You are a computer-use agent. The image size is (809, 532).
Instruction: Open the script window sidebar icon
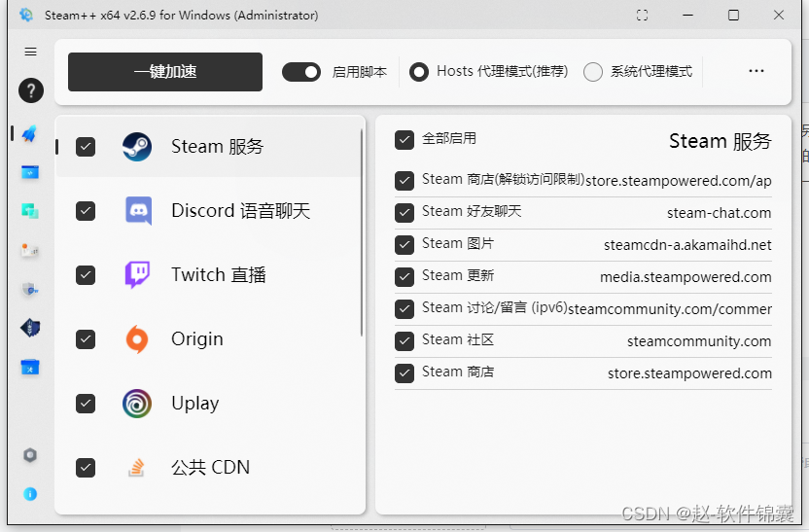click(30, 172)
